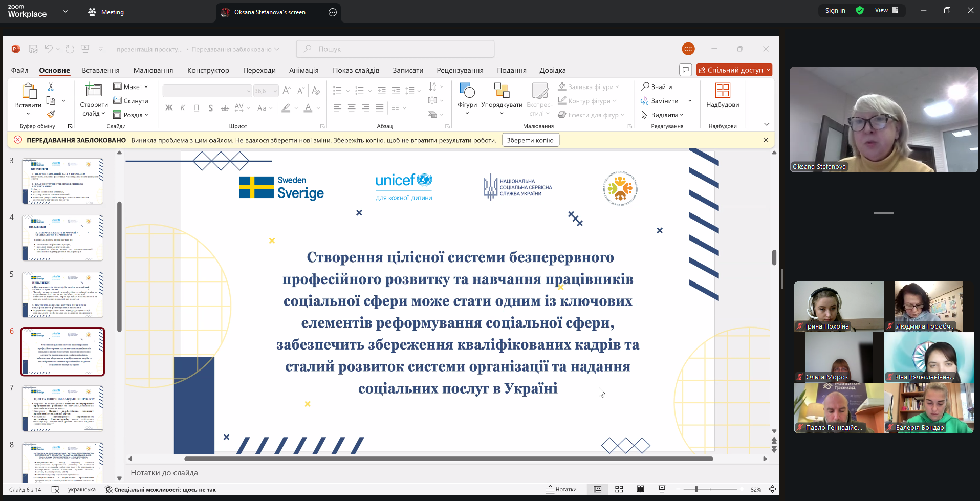Viewport: 980px width, 501px height.
Task: Toggle Italic (К) text formatting
Action: pos(183,108)
